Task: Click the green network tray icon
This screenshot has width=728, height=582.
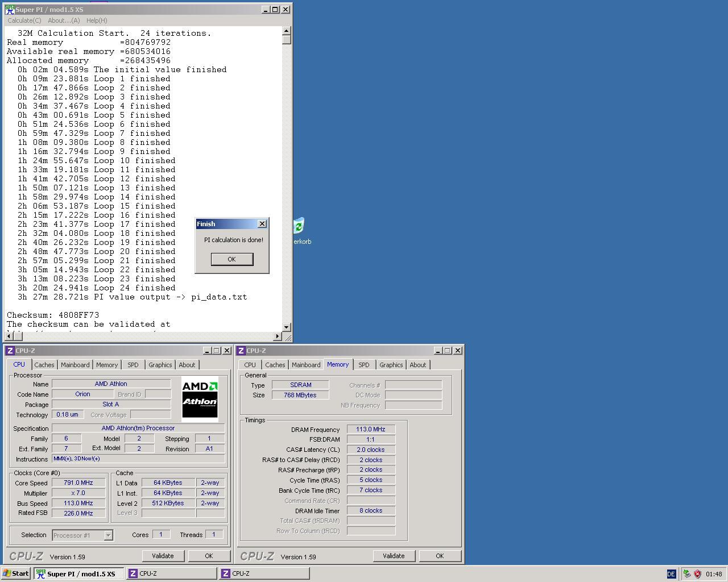Action: point(687,574)
